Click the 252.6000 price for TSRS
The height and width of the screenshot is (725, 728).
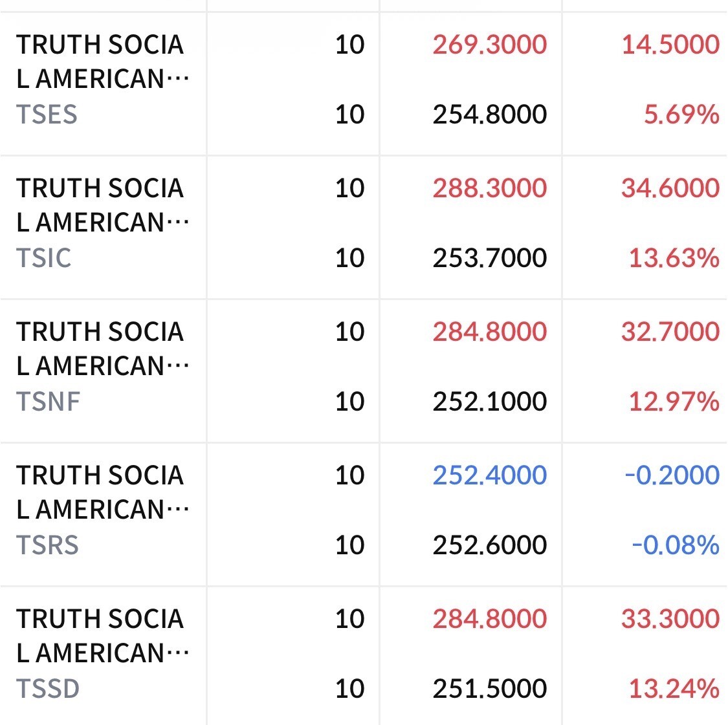tap(490, 545)
